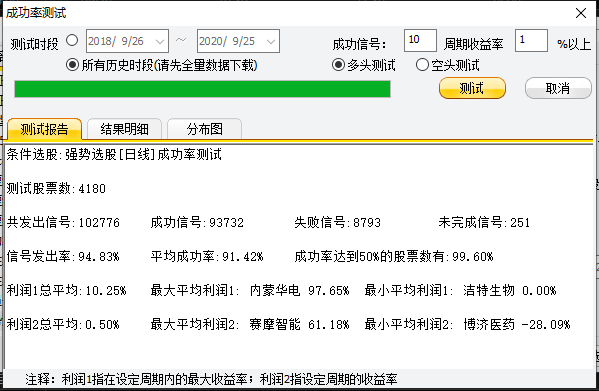
Task: Select the 测试时段 date range radio button
Action: click(72, 40)
